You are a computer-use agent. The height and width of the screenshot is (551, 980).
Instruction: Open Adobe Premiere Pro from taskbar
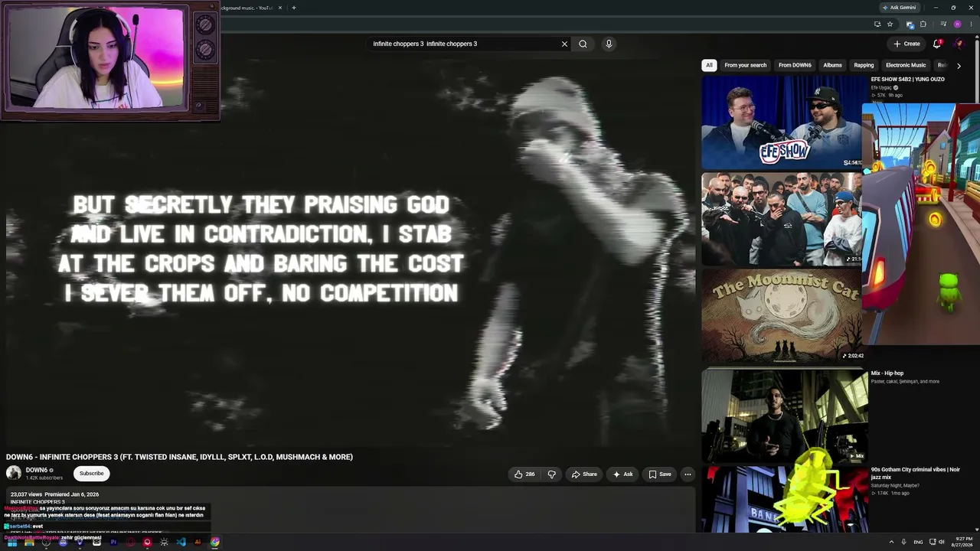(x=113, y=542)
